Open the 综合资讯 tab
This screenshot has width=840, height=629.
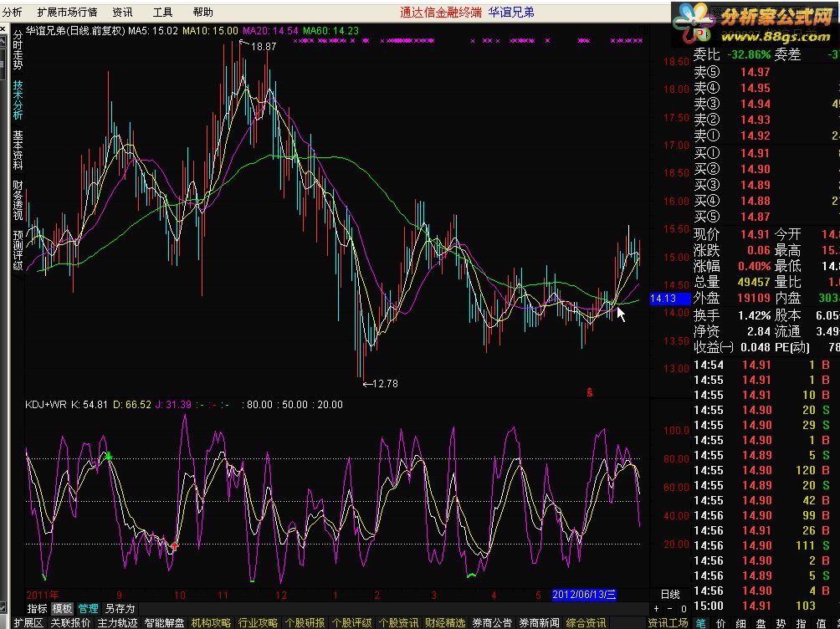coord(586,622)
